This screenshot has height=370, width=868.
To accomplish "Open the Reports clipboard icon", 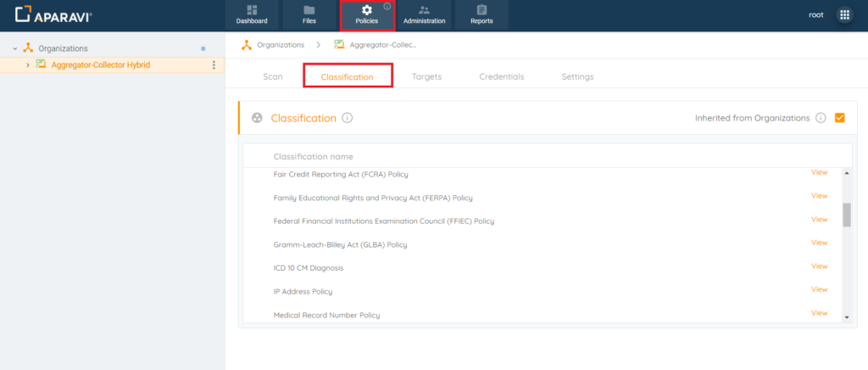I will pos(481,10).
